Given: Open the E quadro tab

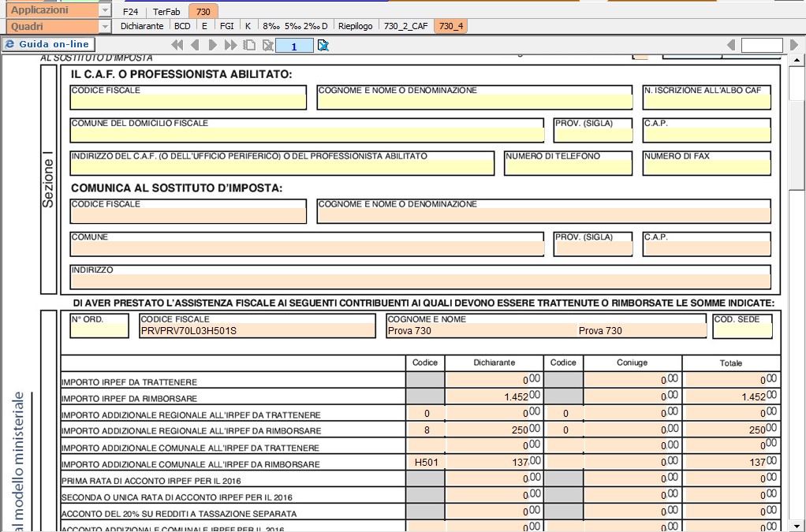Looking at the screenshot, I should 204,26.
